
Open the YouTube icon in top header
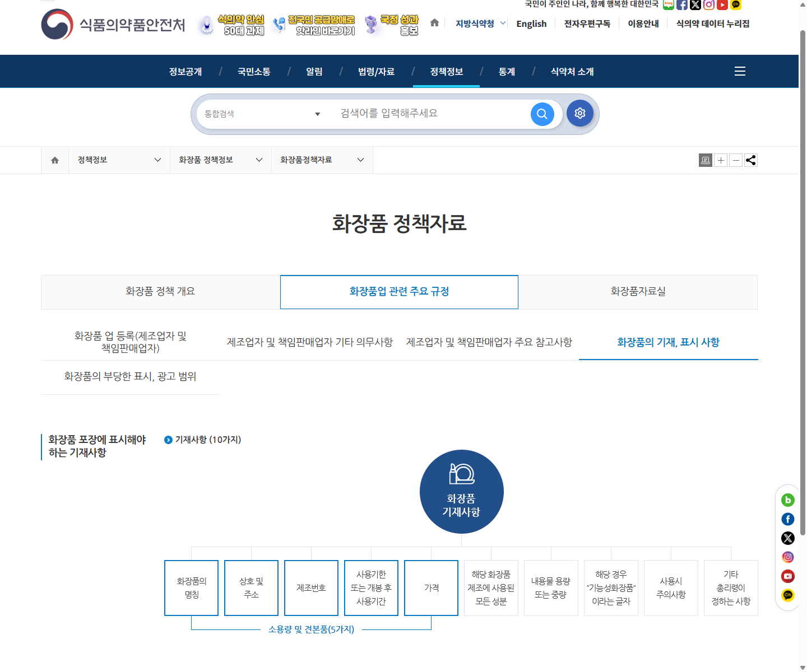click(722, 5)
